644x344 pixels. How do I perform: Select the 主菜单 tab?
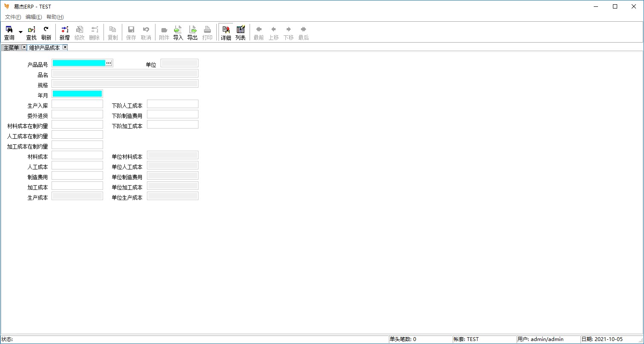[x=11, y=48]
